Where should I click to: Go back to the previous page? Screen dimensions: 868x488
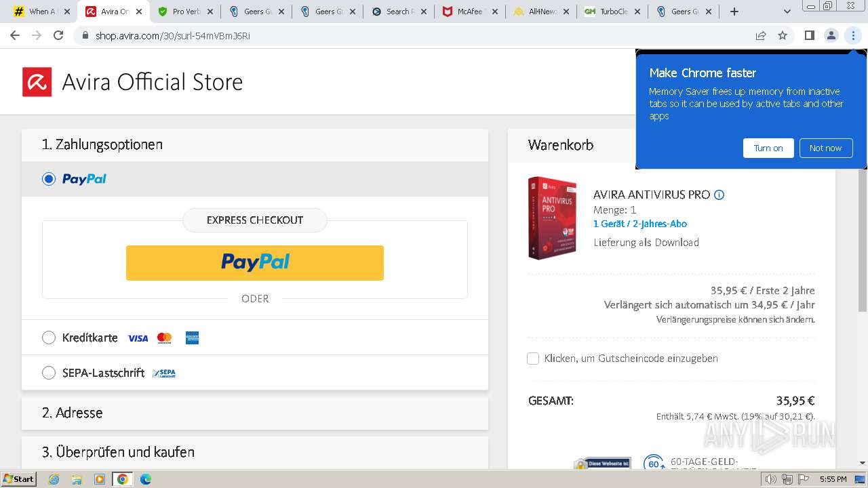(15, 35)
